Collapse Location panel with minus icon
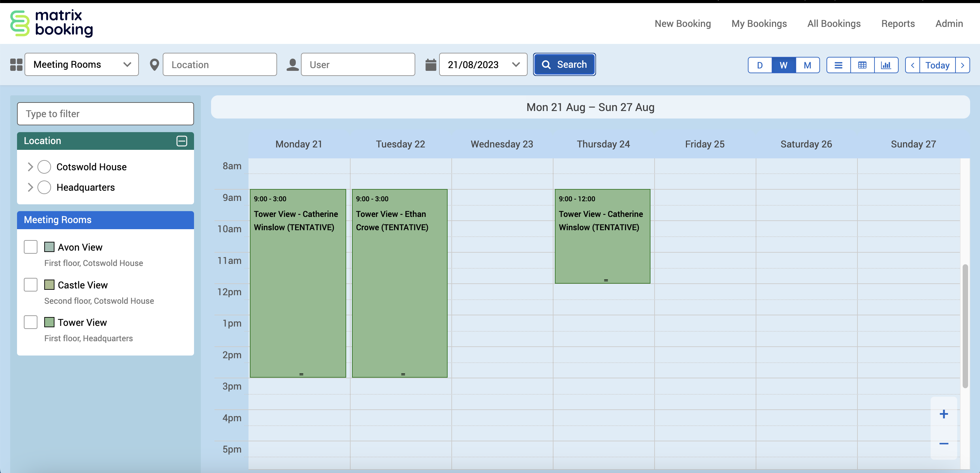The height and width of the screenshot is (473, 980). point(181,141)
